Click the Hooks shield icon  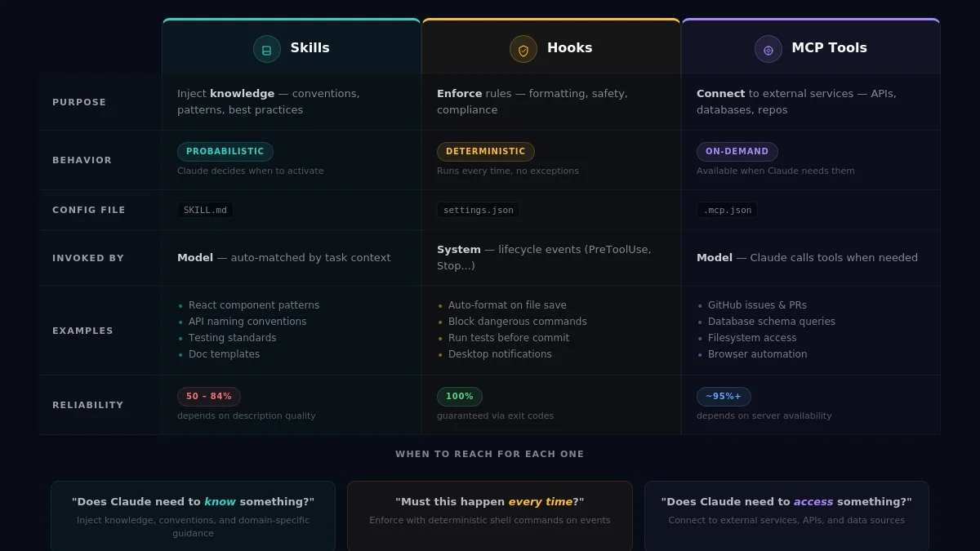523,49
